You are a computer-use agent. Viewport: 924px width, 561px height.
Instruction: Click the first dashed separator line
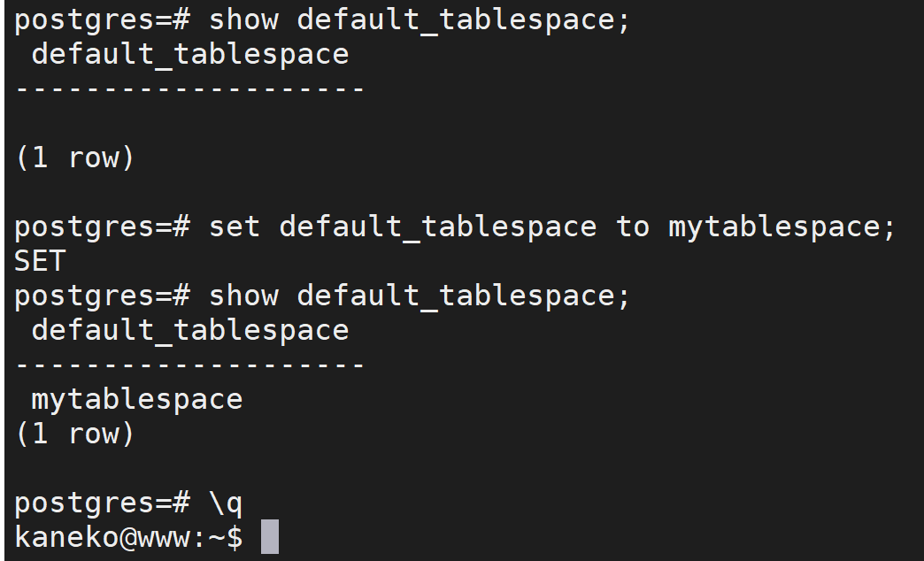point(189,89)
